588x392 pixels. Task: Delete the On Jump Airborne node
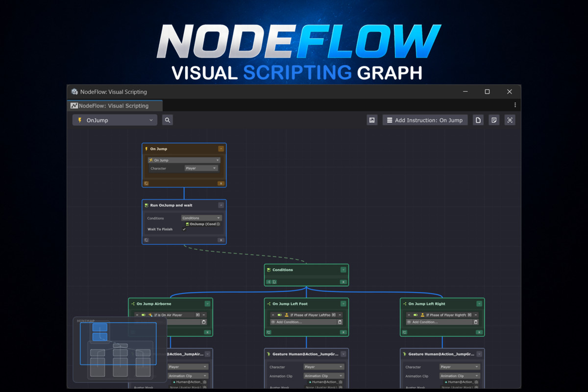tap(207, 332)
